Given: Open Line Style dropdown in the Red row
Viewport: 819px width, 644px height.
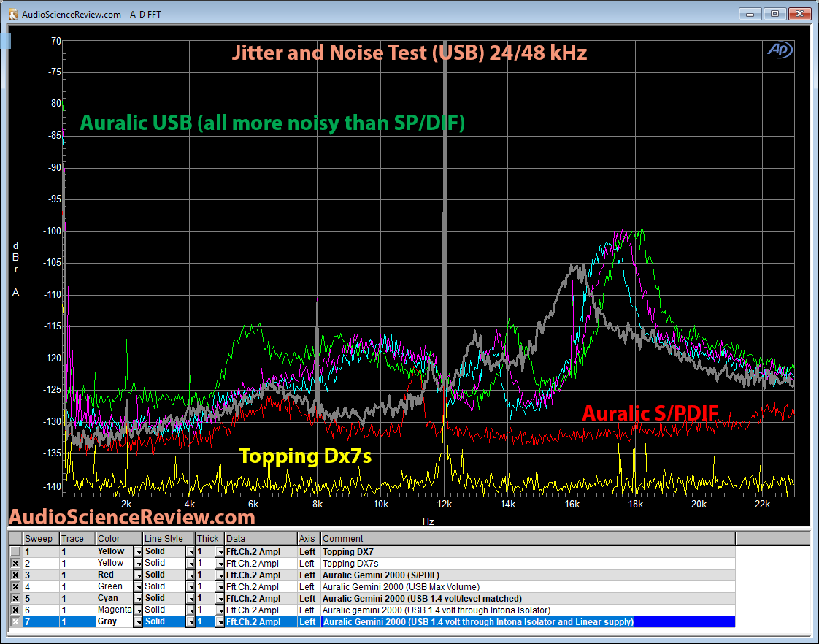Looking at the screenshot, I should 191,575.
